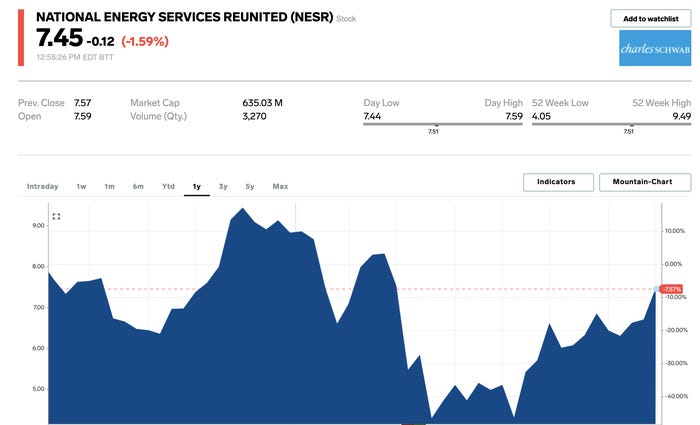Image resolution: width=700 pixels, height=425 pixels.
Task: Switch chart to Ytd range
Action: pyautogui.click(x=168, y=187)
